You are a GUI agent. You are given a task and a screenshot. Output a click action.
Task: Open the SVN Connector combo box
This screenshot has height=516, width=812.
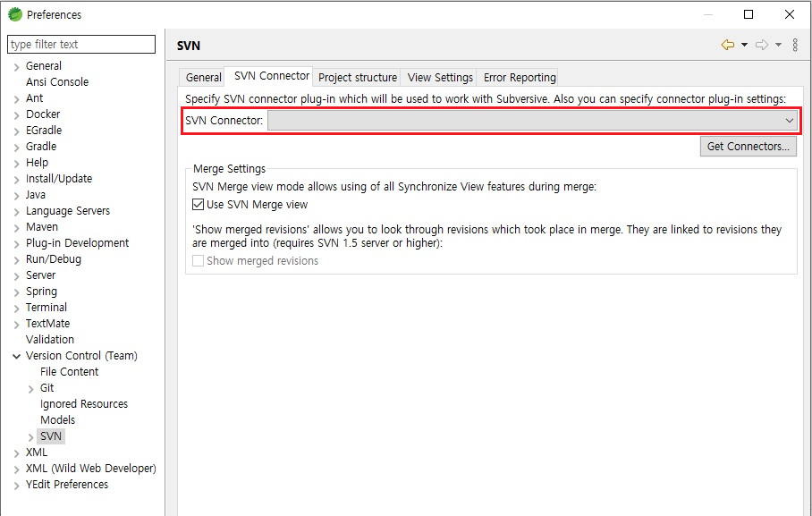[532, 121]
